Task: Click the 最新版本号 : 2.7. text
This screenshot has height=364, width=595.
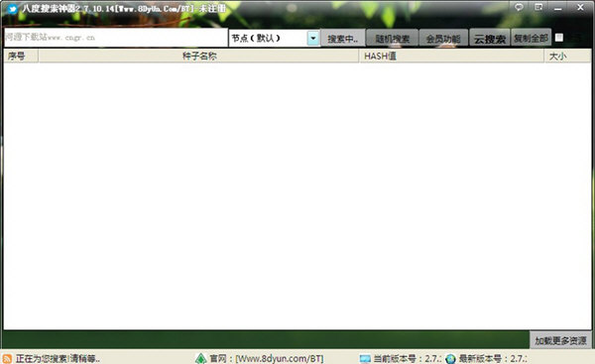Action: click(x=493, y=358)
